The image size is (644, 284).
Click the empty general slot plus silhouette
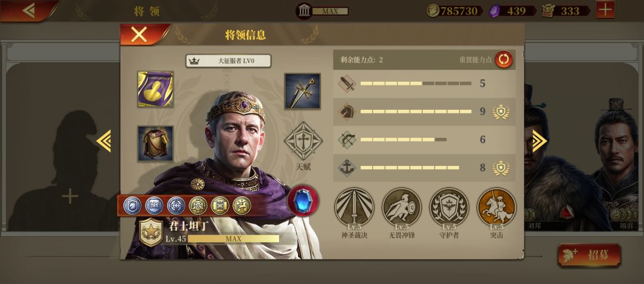70,196
